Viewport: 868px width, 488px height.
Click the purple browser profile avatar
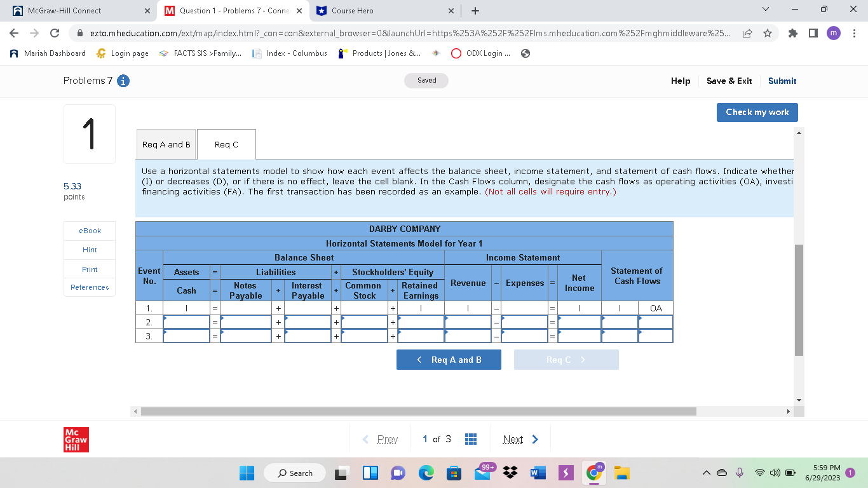[x=833, y=32]
